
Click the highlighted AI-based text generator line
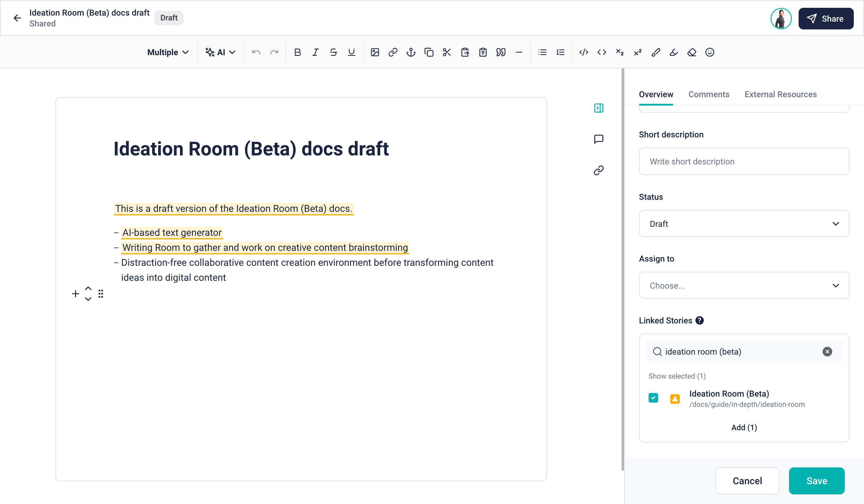[172, 232]
